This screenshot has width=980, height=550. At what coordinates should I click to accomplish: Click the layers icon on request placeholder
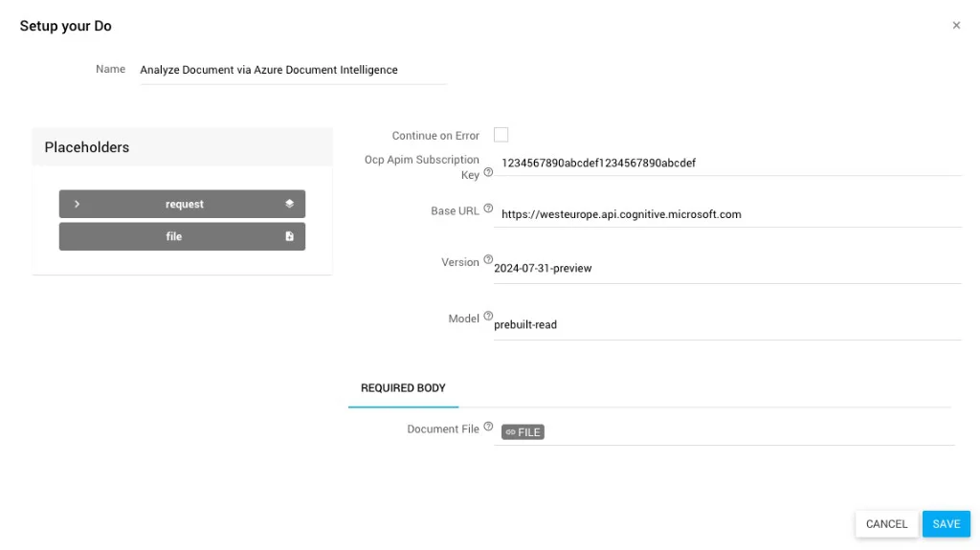pyautogui.click(x=289, y=204)
